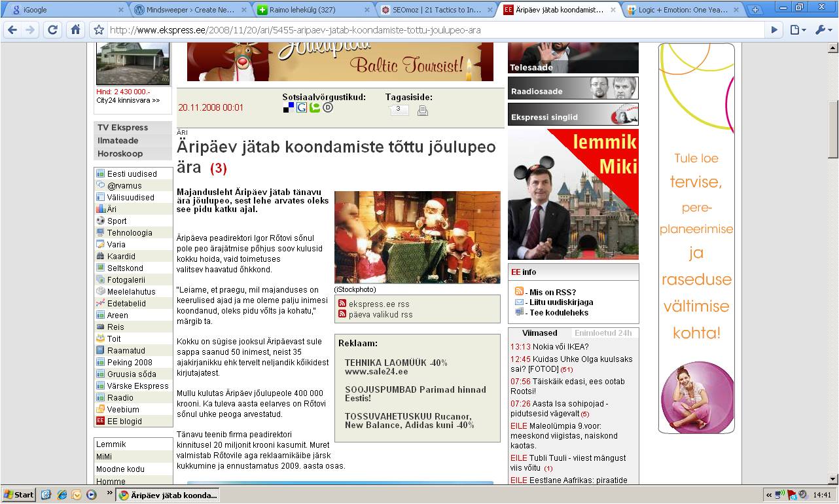Open a new browser tab

(x=755, y=10)
